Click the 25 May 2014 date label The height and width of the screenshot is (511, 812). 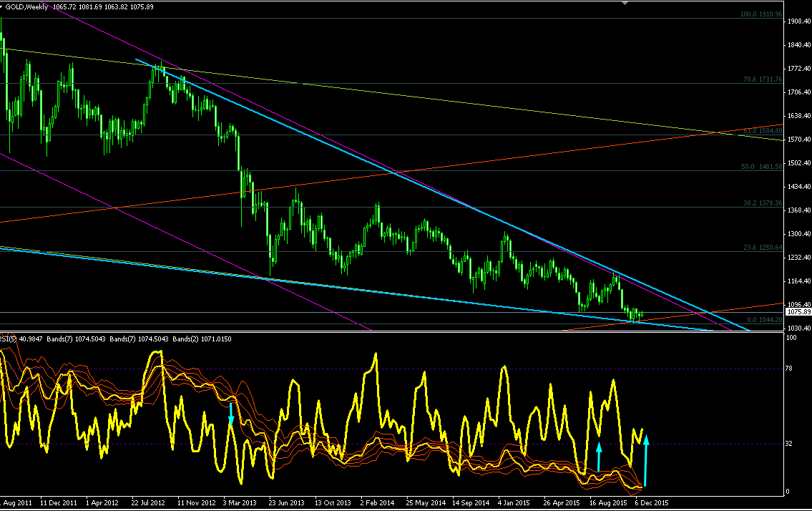click(426, 502)
